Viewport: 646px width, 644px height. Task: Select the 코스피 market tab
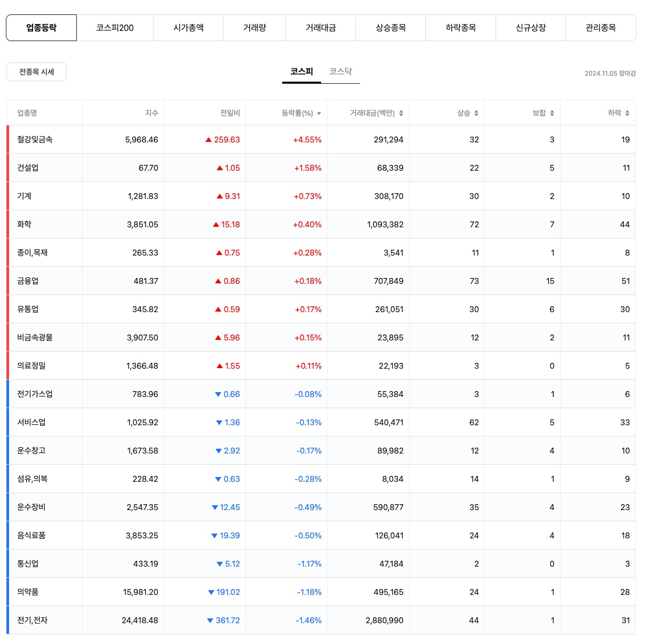(301, 71)
